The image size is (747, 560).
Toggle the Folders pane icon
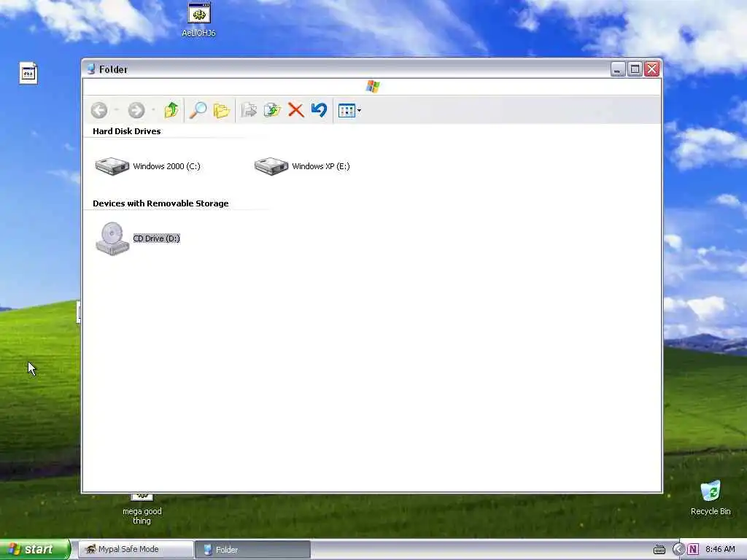pyautogui.click(x=222, y=111)
